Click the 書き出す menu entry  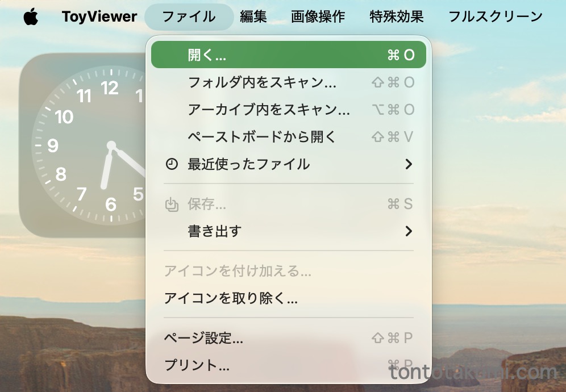[215, 231]
